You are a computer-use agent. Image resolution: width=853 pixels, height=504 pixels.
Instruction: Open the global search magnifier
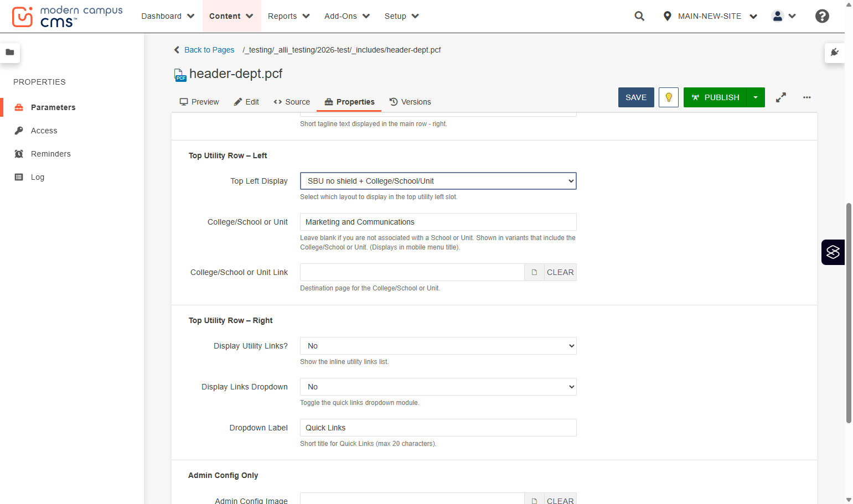[x=639, y=16]
